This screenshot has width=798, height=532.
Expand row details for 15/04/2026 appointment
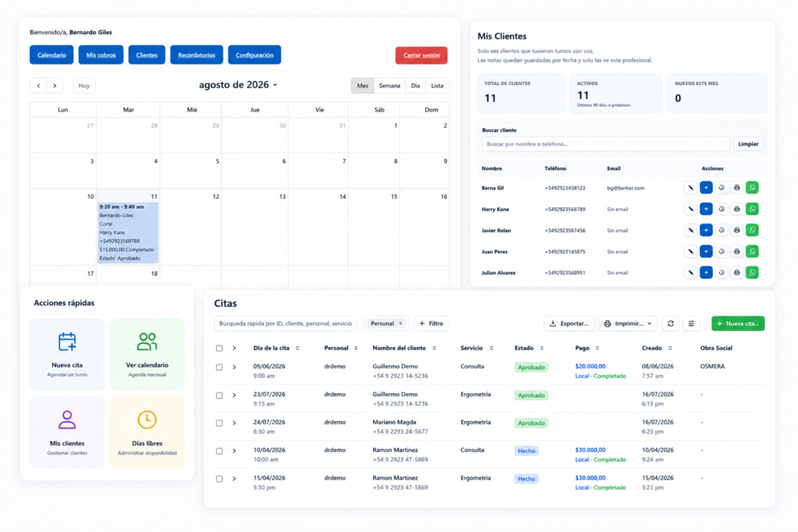[x=234, y=478]
